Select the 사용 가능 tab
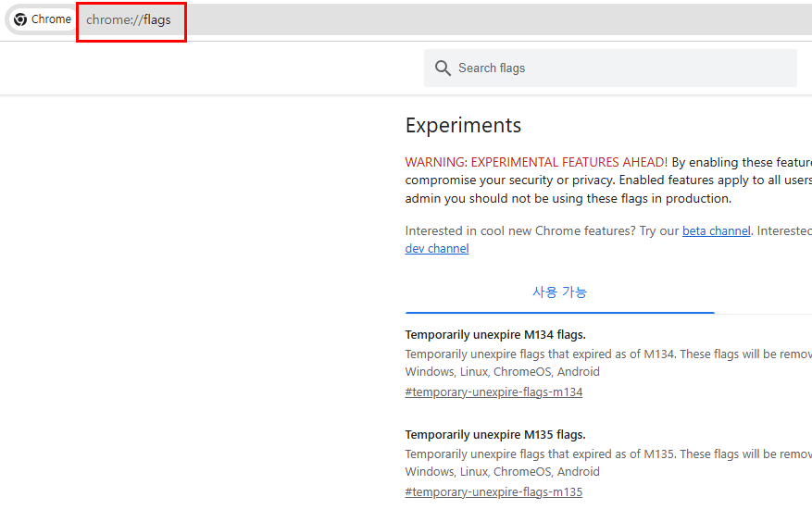Screen dimensions: 812x522 tap(559, 292)
